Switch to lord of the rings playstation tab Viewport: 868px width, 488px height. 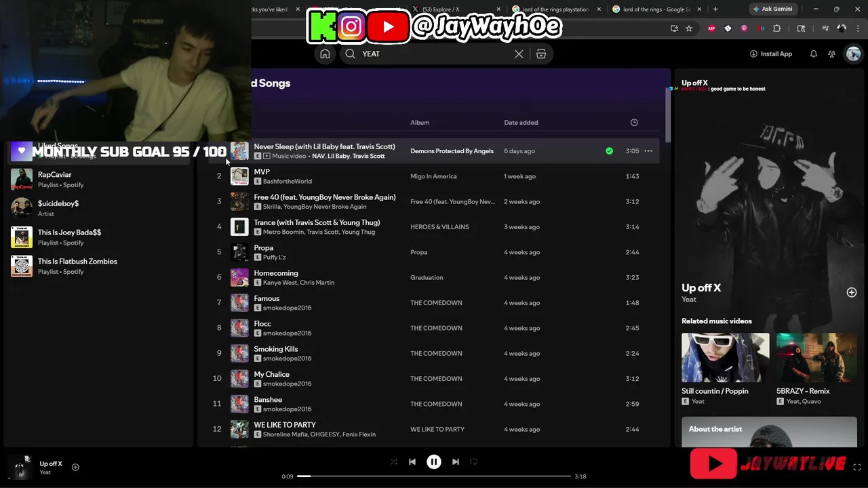[556, 9]
